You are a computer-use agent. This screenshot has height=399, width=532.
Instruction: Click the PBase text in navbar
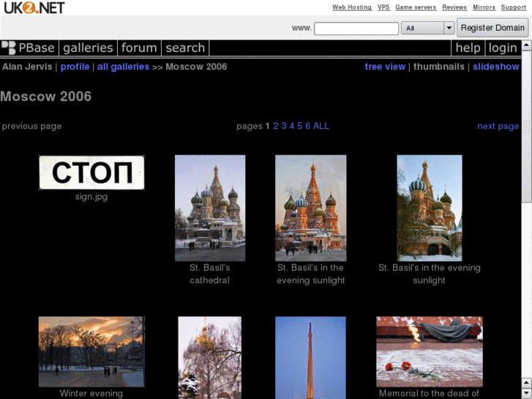pos(37,48)
